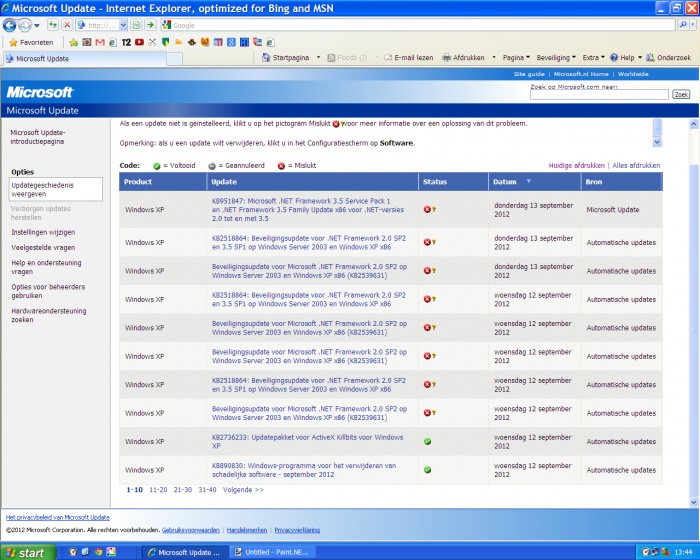Open Help en ondersteuning vragen link
This screenshot has height=560, width=700.
tap(46, 267)
